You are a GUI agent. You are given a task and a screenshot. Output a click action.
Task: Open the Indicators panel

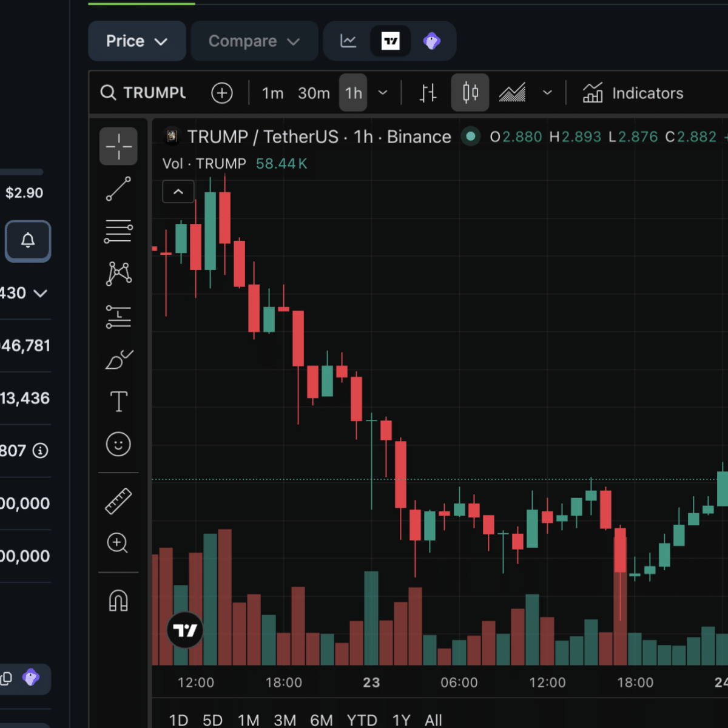(x=633, y=93)
